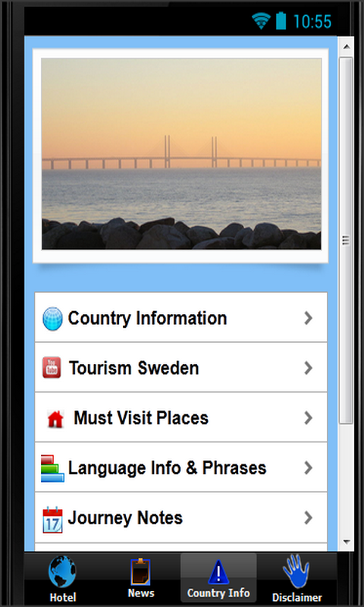
Task: Click the chevron on the Journey Notes row
Action: click(x=308, y=517)
